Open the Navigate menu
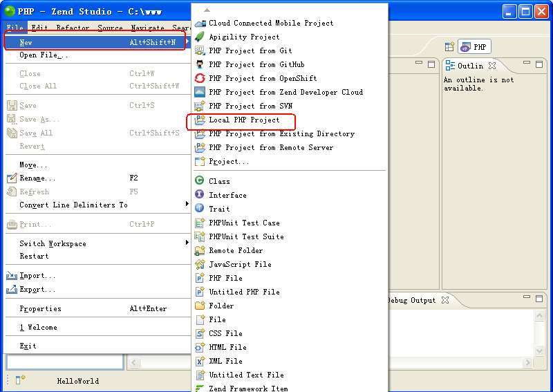Screen dimensions: 553x392 point(147,28)
